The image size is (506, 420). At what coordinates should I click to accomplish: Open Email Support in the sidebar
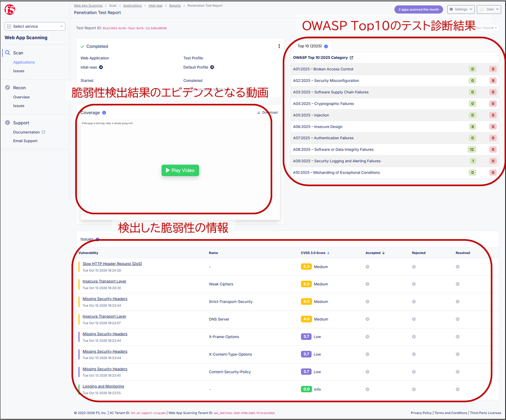coord(25,141)
